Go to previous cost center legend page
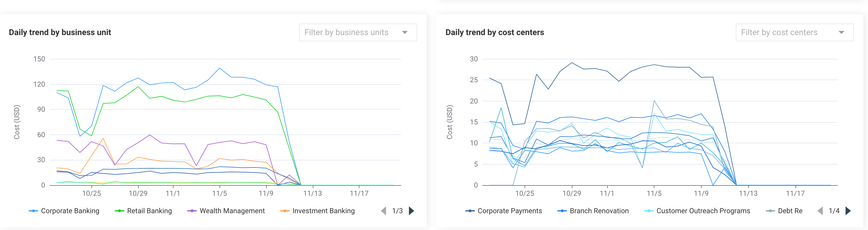 coord(820,211)
